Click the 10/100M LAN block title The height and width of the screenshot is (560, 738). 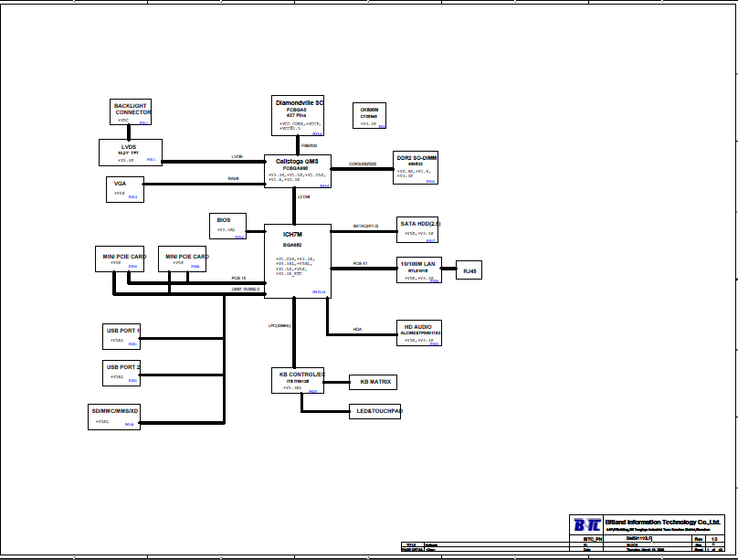(418, 264)
